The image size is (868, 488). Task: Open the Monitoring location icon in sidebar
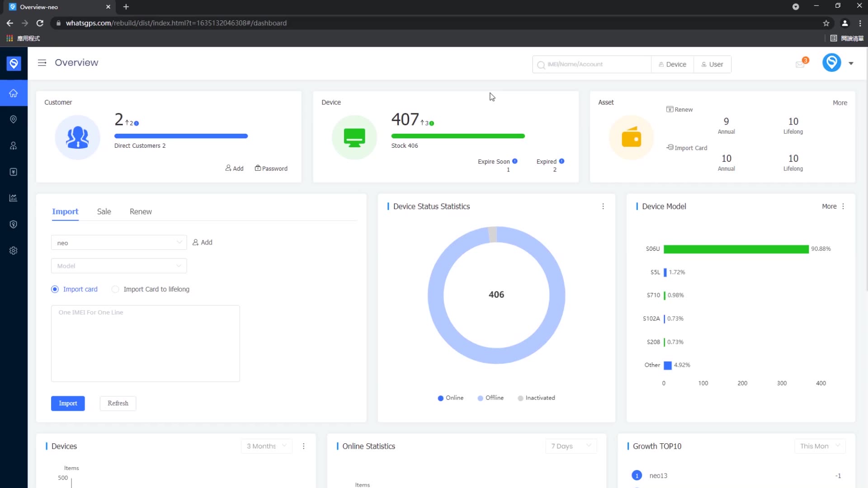[13, 119]
